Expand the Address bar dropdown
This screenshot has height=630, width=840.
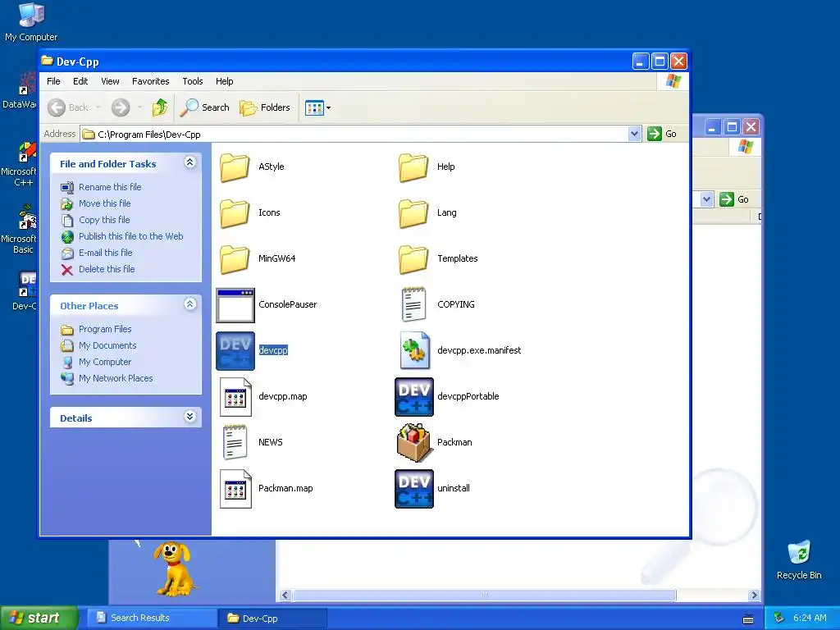click(634, 134)
